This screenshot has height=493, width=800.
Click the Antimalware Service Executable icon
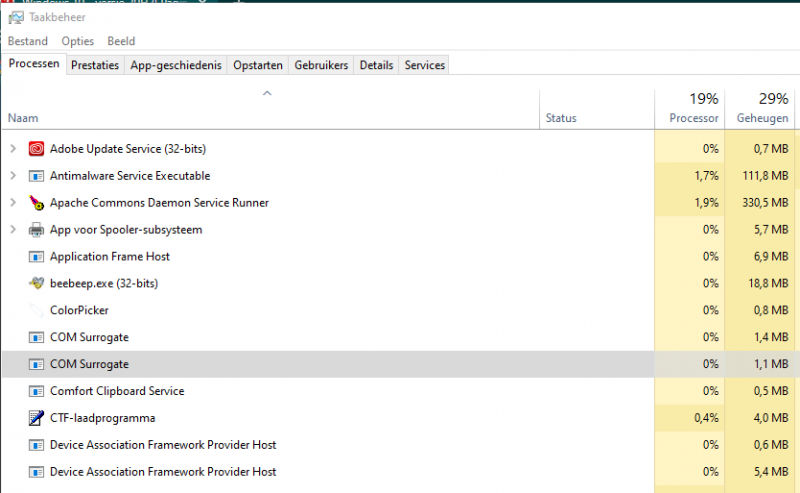click(x=37, y=176)
